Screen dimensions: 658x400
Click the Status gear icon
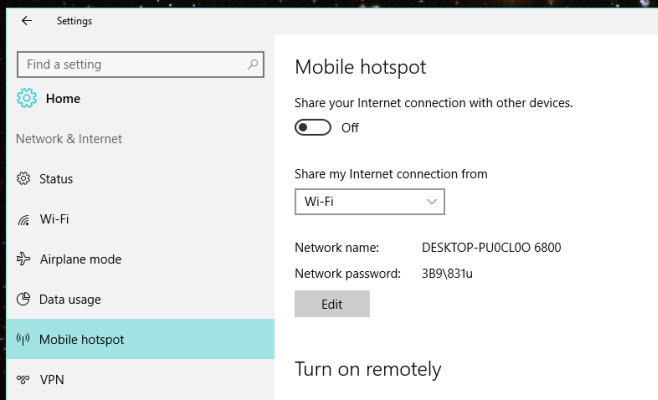pyautogui.click(x=23, y=178)
